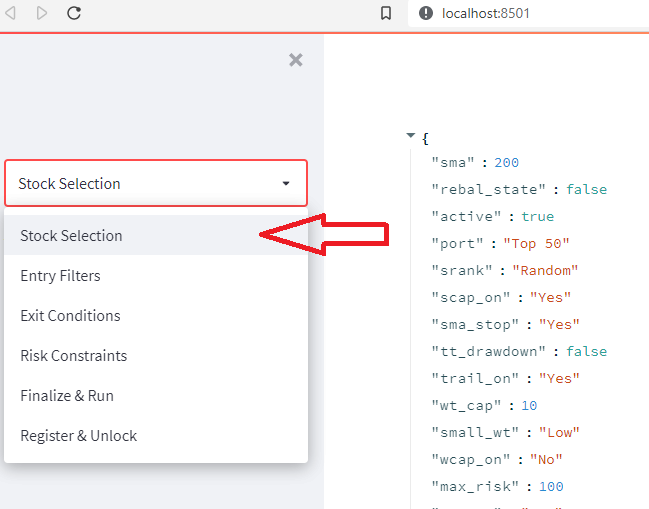Click the "wt_cap" key
Viewport: 649px width, 509px height.
click(466, 406)
